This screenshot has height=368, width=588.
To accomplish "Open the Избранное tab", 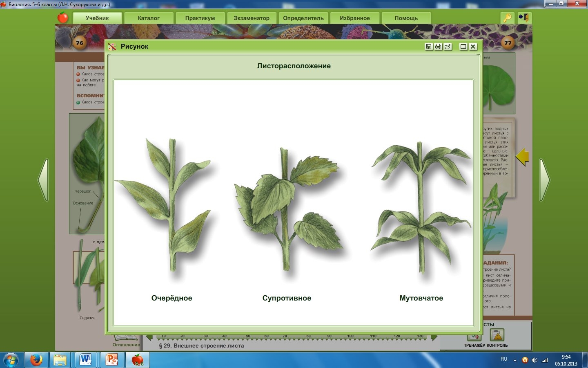I will coord(354,18).
